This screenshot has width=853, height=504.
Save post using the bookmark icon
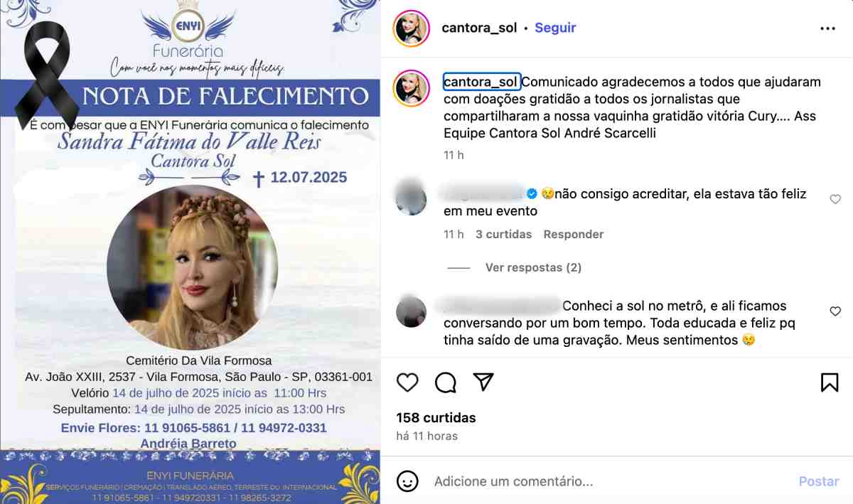[830, 382]
